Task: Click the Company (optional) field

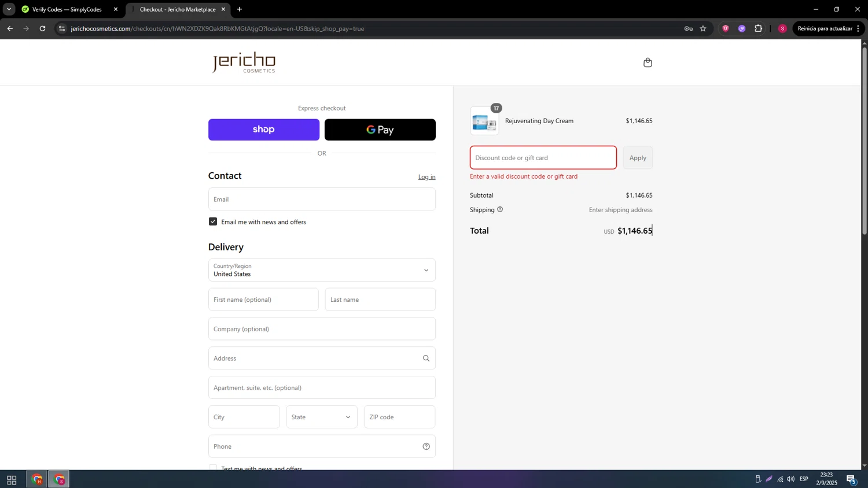Action: (322, 329)
